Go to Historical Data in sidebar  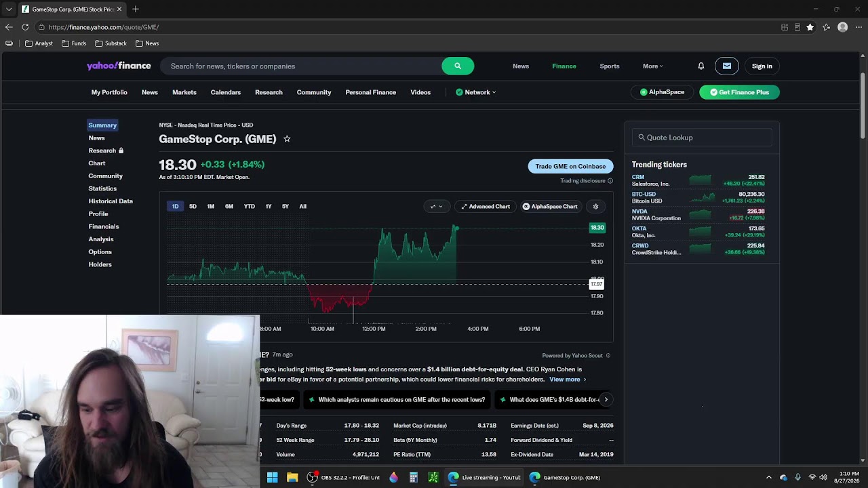point(111,201)
